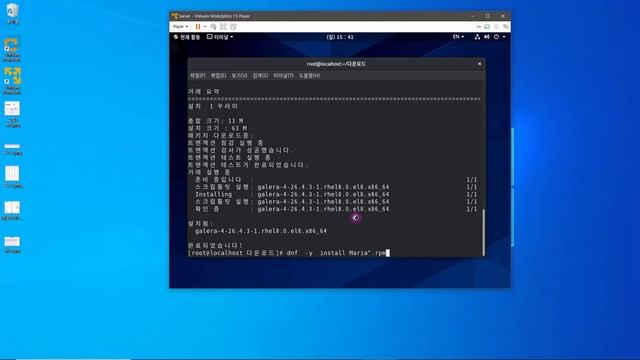Open the 편집(E) terminal menu
Screen dimensions: 640x360
coord(218,76)
